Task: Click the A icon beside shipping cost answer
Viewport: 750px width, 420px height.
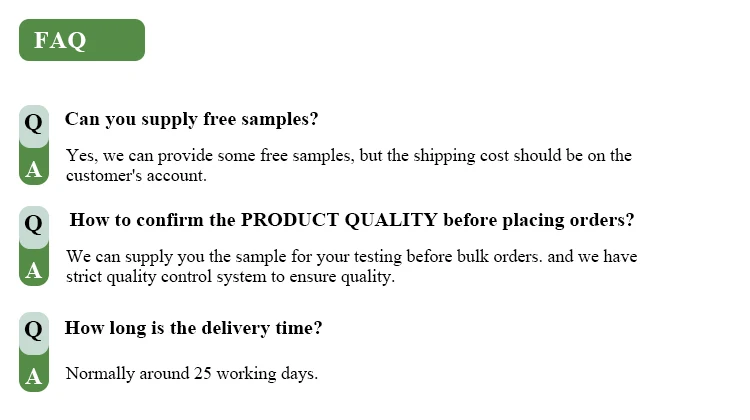Action: click(33, 166)
